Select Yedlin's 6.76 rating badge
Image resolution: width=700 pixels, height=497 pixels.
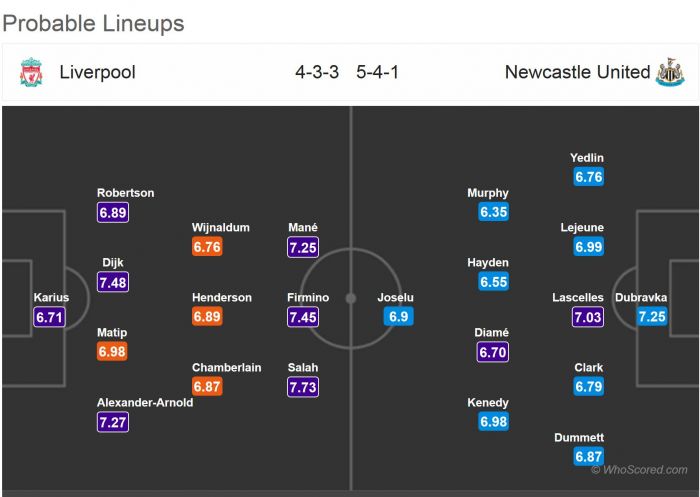click(588, 177)
